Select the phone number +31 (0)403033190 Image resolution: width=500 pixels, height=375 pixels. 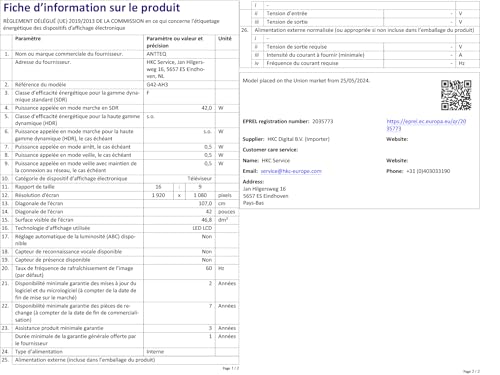(x=428, y=171)
